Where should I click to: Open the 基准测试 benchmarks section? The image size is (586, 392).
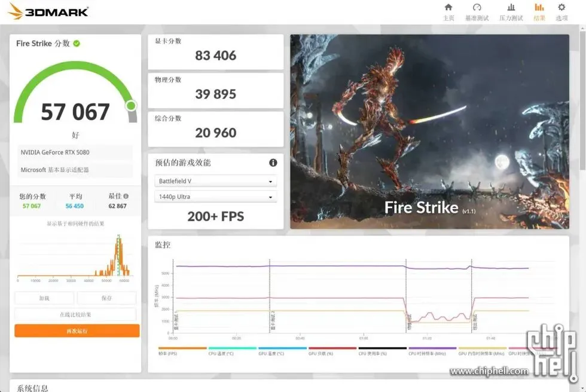(x=477, y=12)
